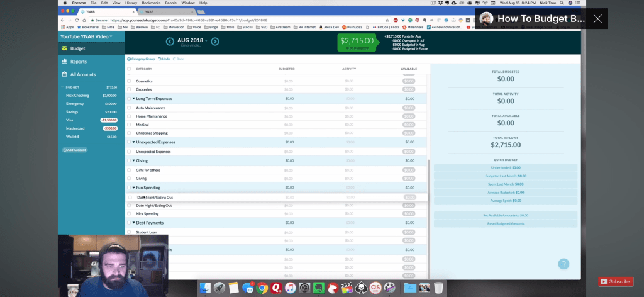Click the Add Account plus icon
The image size is (644, 297).
pos(65,150)
